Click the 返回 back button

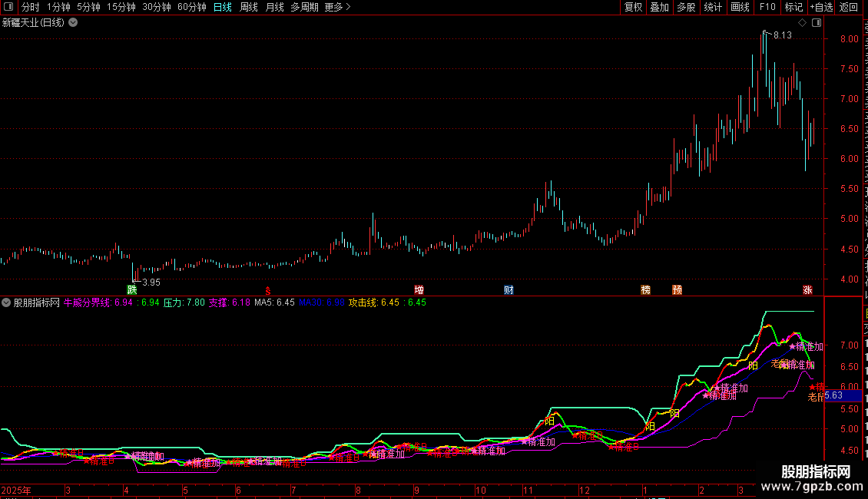[x=848, y=7]
